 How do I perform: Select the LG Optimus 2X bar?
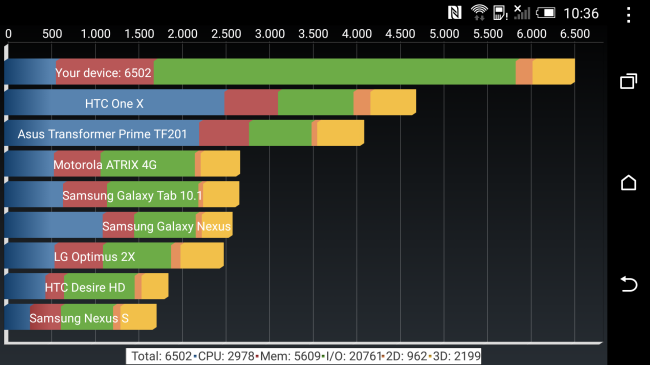[x=114, y=256]
